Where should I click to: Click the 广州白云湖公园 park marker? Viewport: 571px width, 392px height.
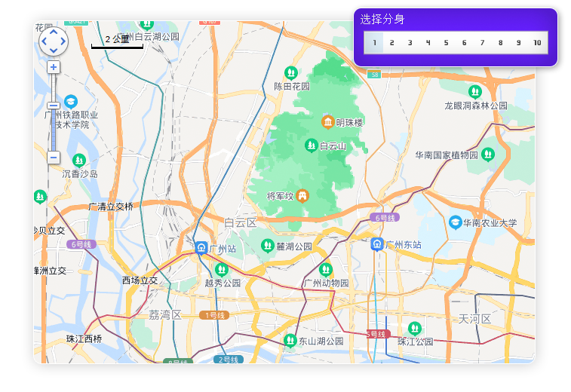(147, 26)
